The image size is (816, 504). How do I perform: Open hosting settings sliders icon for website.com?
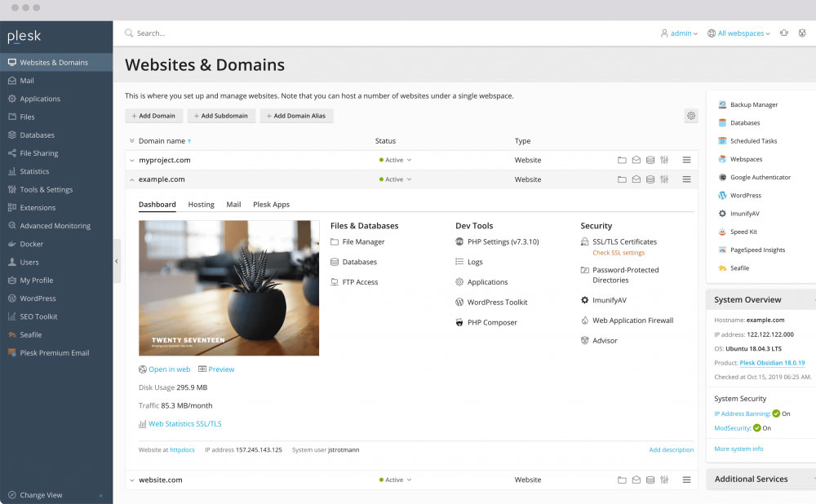(x=664, y=480)
